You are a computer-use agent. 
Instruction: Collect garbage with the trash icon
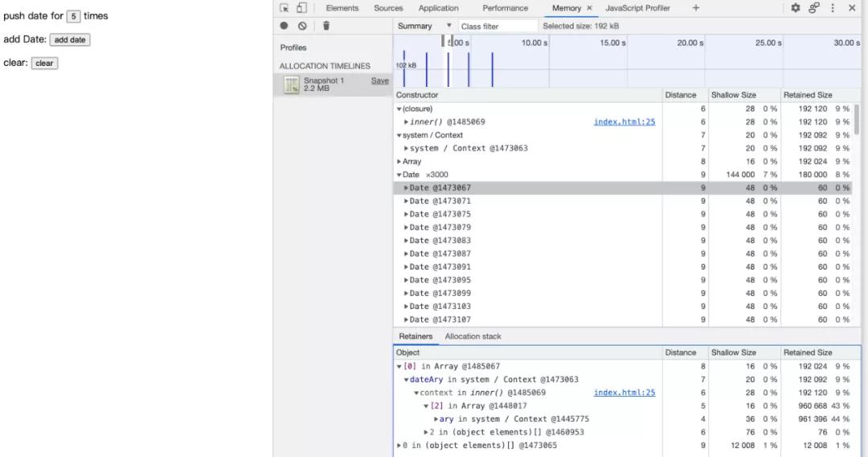326,26
